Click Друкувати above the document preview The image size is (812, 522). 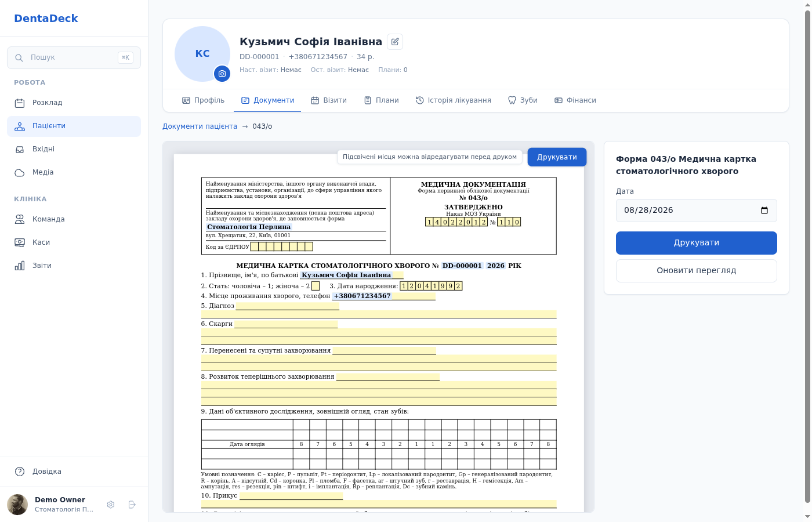[x=557, y=157]
